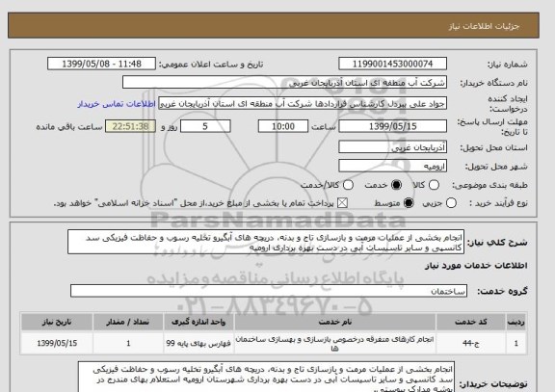Click the مهلت ارسال پاسخ label
555x392 pixels.
tap(492, 127)
